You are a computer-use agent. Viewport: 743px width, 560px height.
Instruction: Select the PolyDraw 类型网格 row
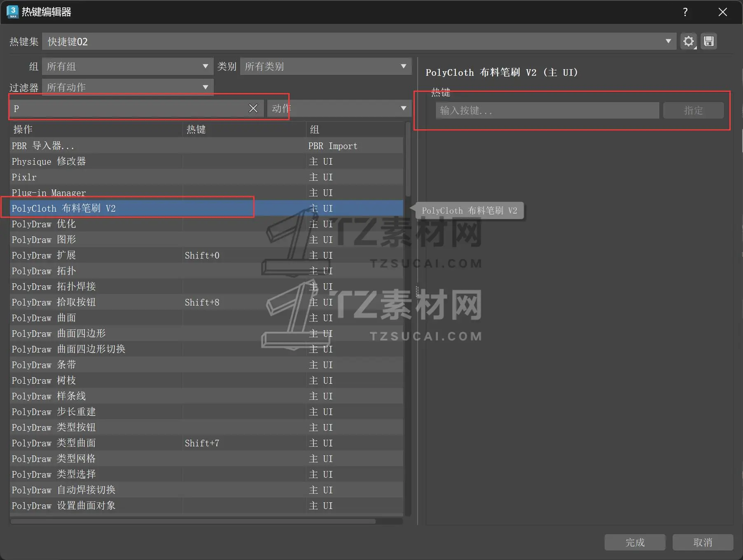coord(206,459)
